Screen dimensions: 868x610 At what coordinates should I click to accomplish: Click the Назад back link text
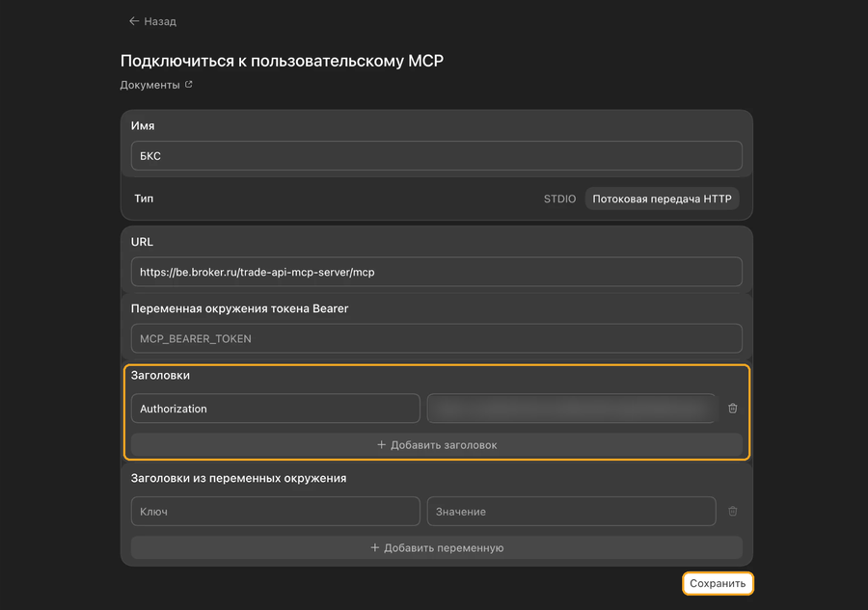pyautogui.click(x=160, y=21)
